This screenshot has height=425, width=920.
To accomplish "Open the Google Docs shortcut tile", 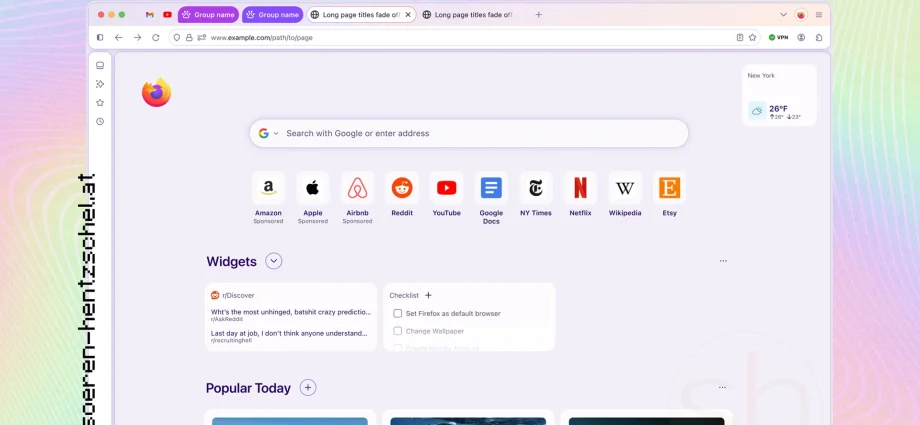I will click(491, 198).
